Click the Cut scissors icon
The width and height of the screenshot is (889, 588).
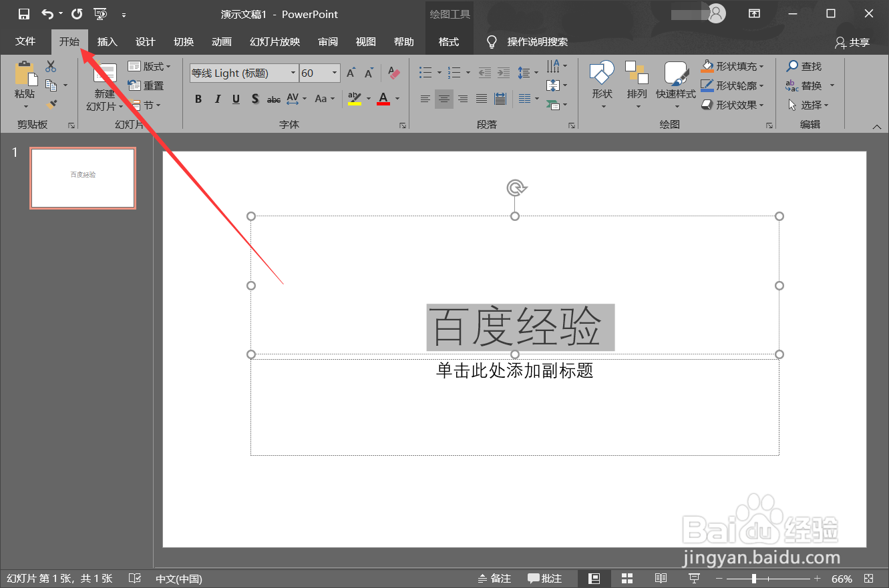pyautogui.click(x=51, y=67)
